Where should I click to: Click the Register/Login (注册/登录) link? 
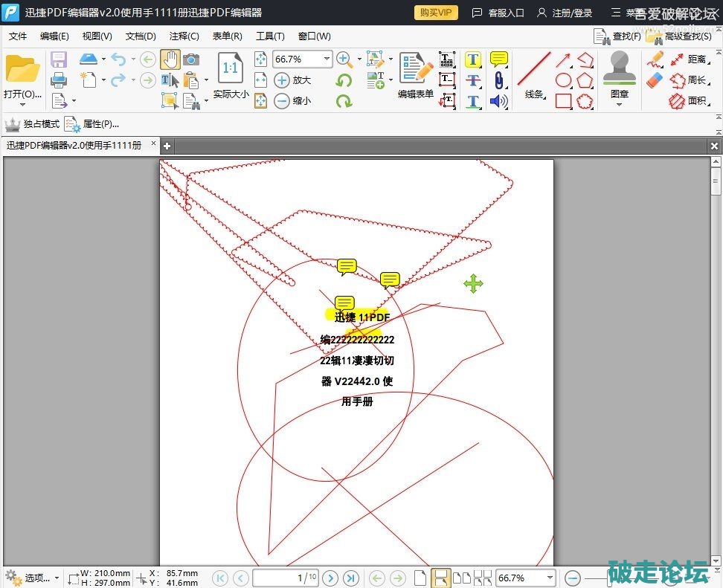click(565, 13)
